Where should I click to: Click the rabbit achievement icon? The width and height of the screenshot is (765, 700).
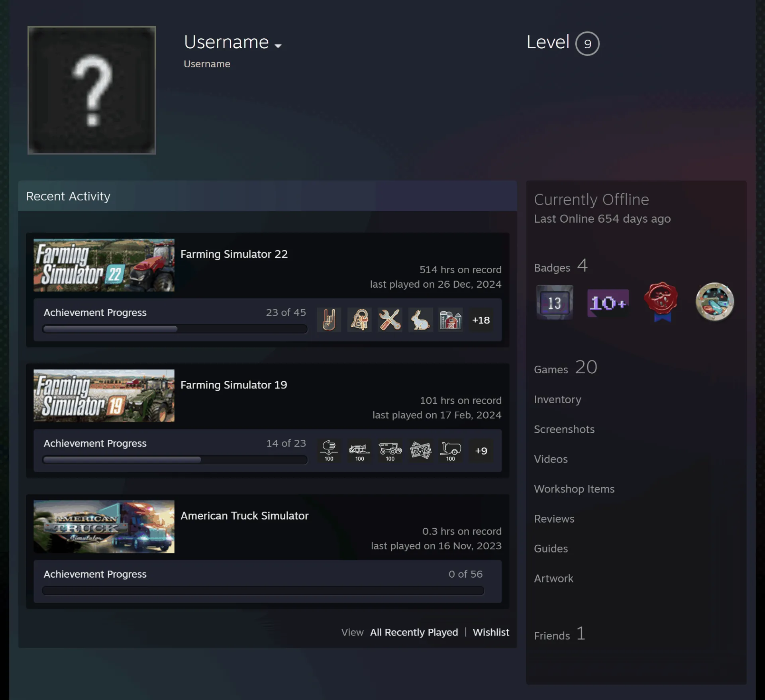tap(420, 320)
